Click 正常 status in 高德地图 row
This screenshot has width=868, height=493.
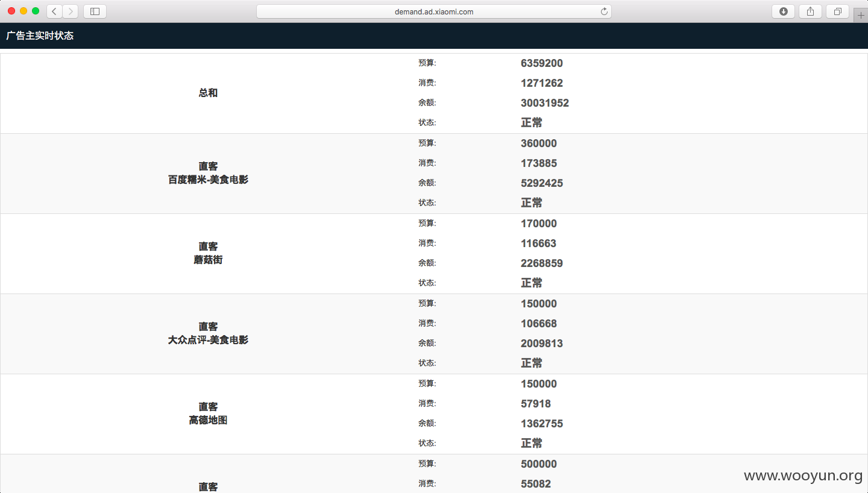[532, 443]
